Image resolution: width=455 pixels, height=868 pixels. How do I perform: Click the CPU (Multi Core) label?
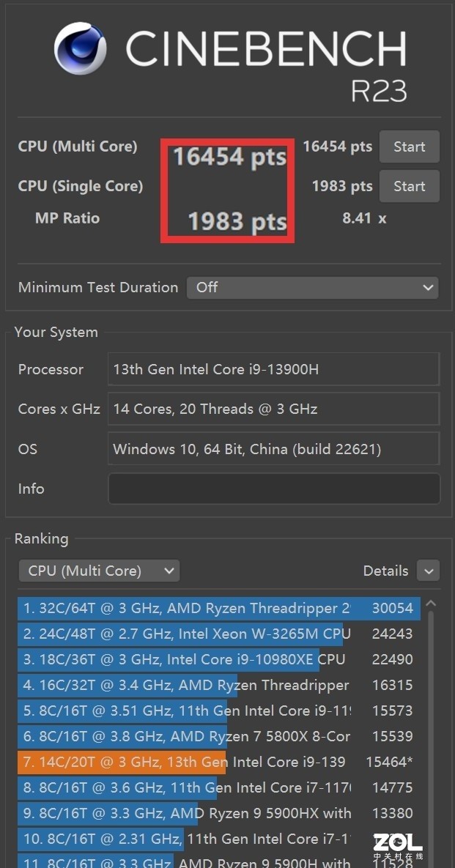click(78, 146)
